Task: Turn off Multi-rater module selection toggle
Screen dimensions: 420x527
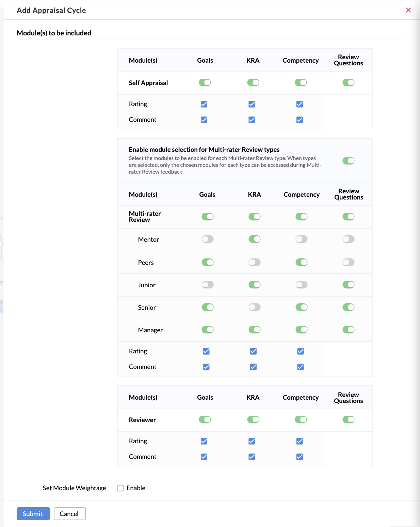Action: pyautogui.click(x=348, y=161)
